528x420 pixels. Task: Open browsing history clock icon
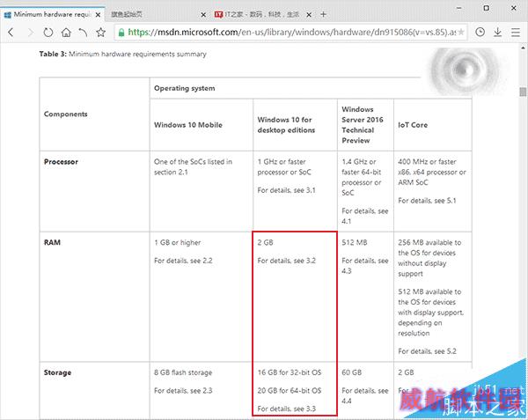click(480, 33)
